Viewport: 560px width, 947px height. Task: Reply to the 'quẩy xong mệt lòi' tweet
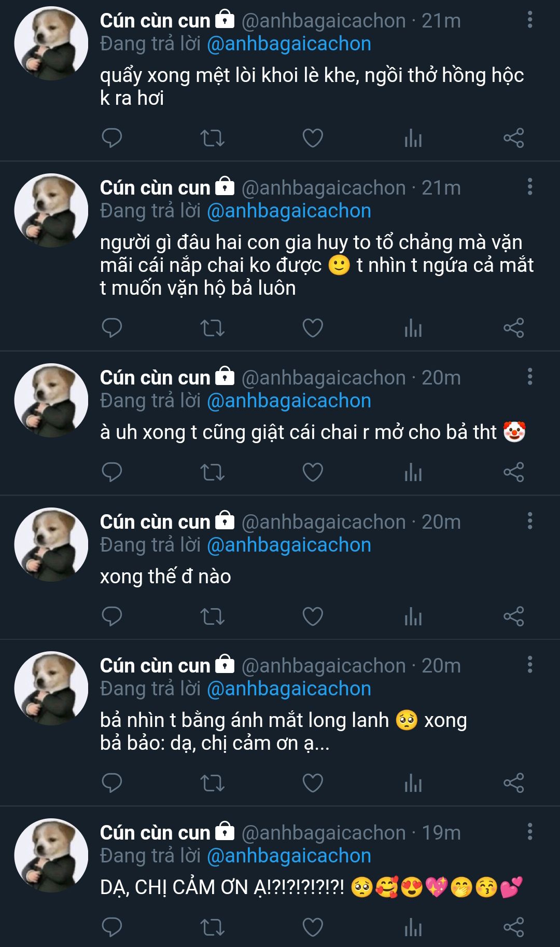point(111,138)
